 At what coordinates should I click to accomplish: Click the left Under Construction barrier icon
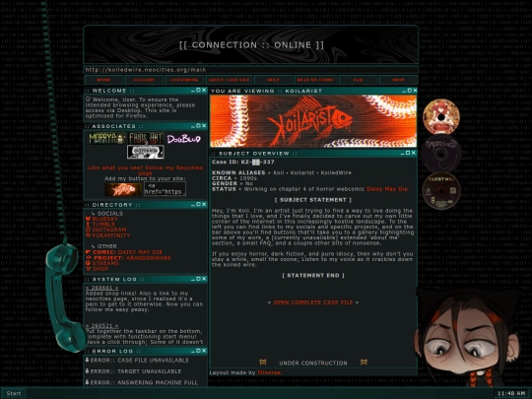coord(263,362)
